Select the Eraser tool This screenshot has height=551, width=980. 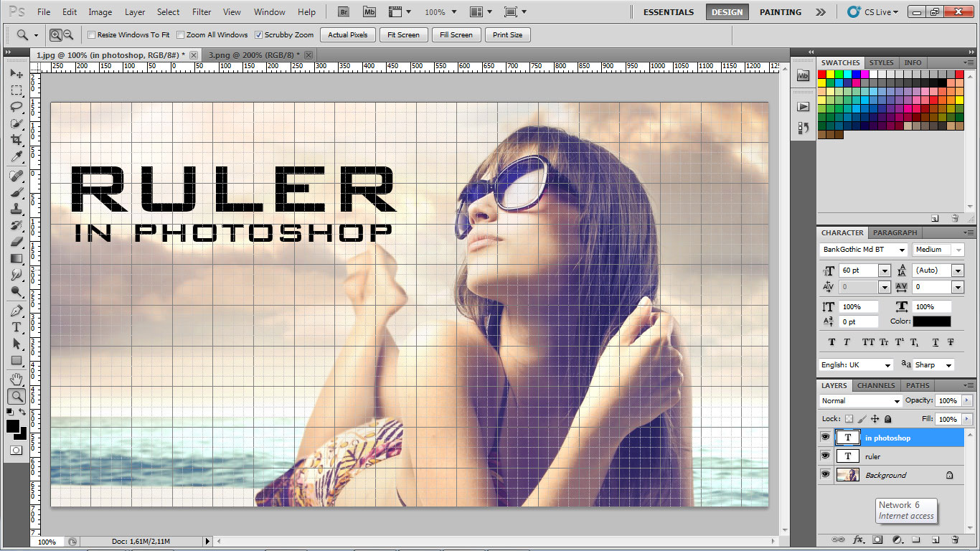point(16,242)
